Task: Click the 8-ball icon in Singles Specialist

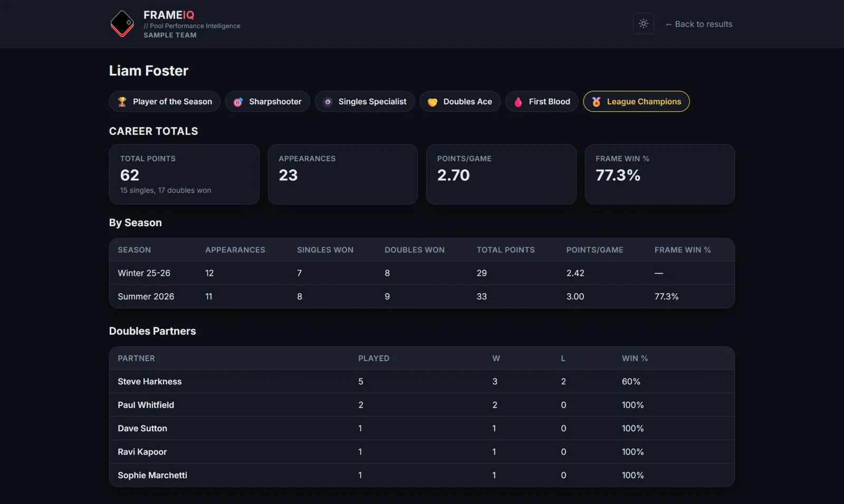Action: pyautogui.click(x=328, y=102)
